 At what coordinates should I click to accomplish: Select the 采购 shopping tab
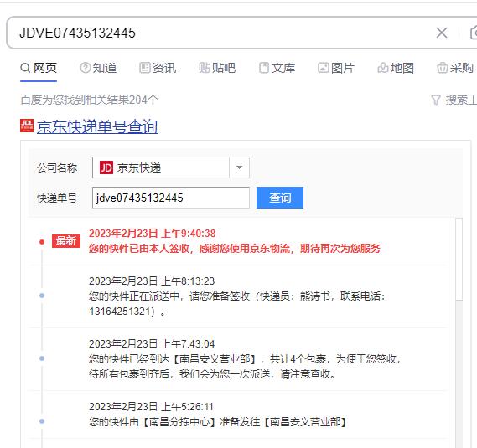tap(455, 68)
